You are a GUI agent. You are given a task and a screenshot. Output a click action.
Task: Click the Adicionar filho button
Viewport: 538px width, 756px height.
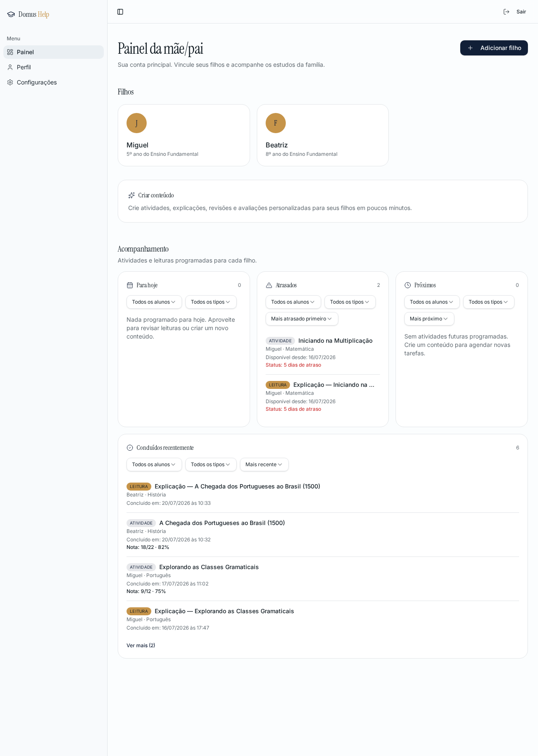tap(494, 48)
